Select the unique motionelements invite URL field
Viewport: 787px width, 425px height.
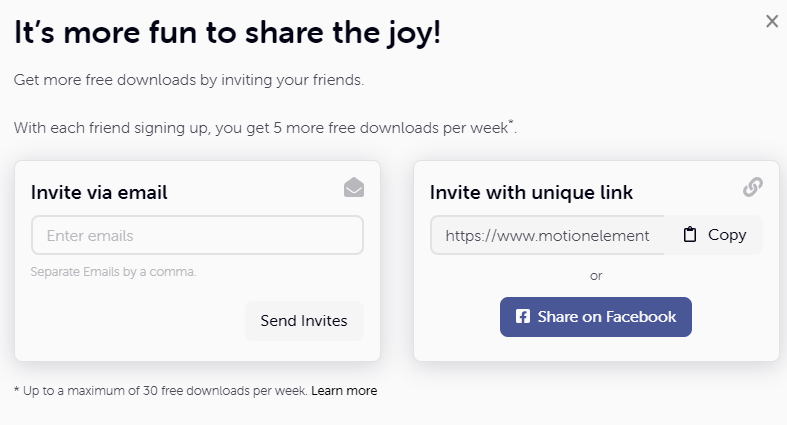[547, 235]
